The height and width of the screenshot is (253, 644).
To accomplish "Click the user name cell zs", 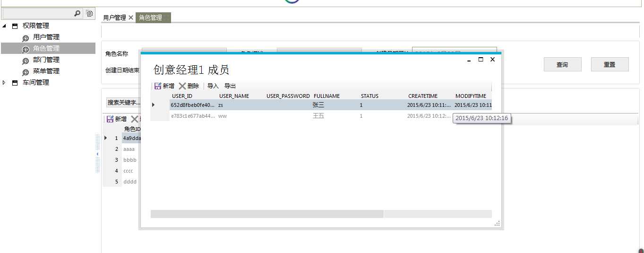I will click(x=221, y=105).
